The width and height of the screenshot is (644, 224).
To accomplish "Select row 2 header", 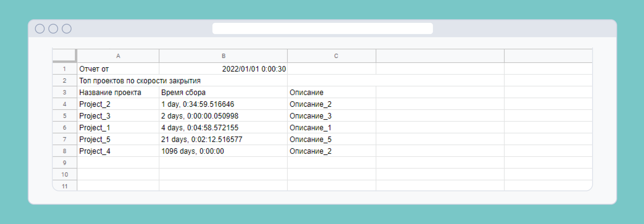I will tap(64, 80).
